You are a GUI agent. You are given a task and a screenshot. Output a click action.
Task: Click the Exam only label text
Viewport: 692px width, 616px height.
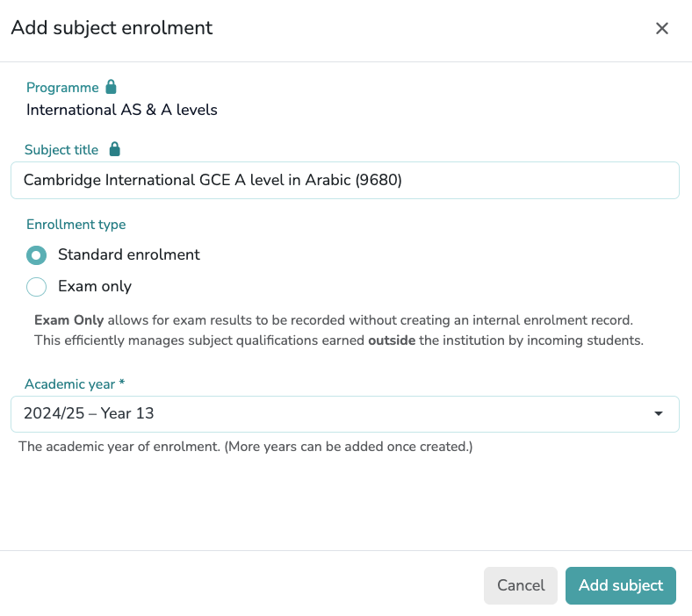click(x=94, y=286)
